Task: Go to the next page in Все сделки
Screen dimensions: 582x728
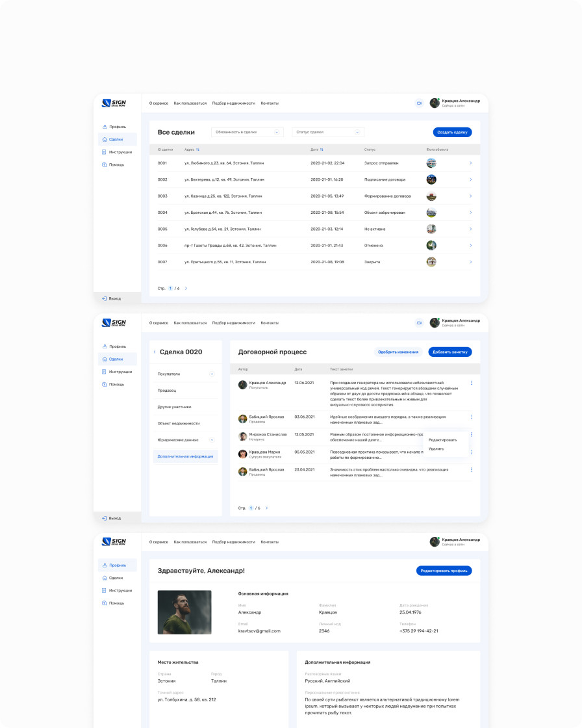Action: click(x=186, y=289)
